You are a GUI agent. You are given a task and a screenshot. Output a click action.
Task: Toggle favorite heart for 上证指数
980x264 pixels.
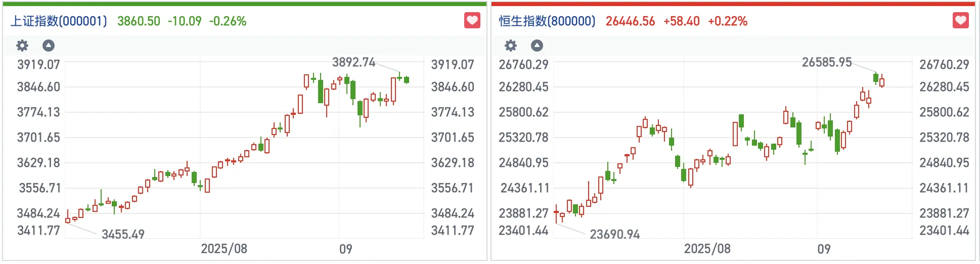[472, 21]
